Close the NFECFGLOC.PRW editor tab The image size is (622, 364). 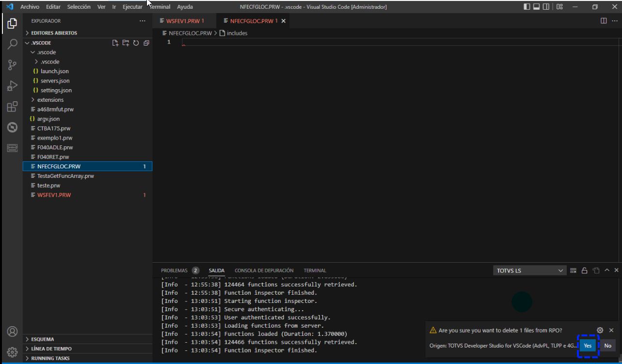(284, 21)
